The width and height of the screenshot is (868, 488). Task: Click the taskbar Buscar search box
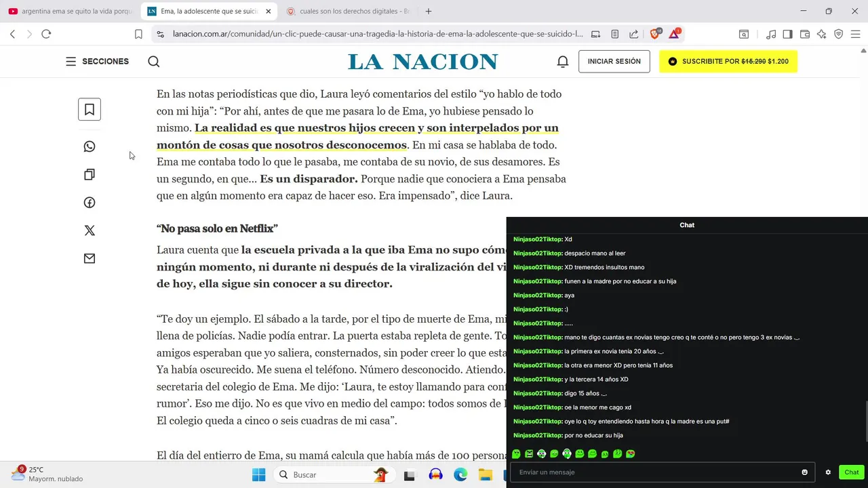point(334,474)
